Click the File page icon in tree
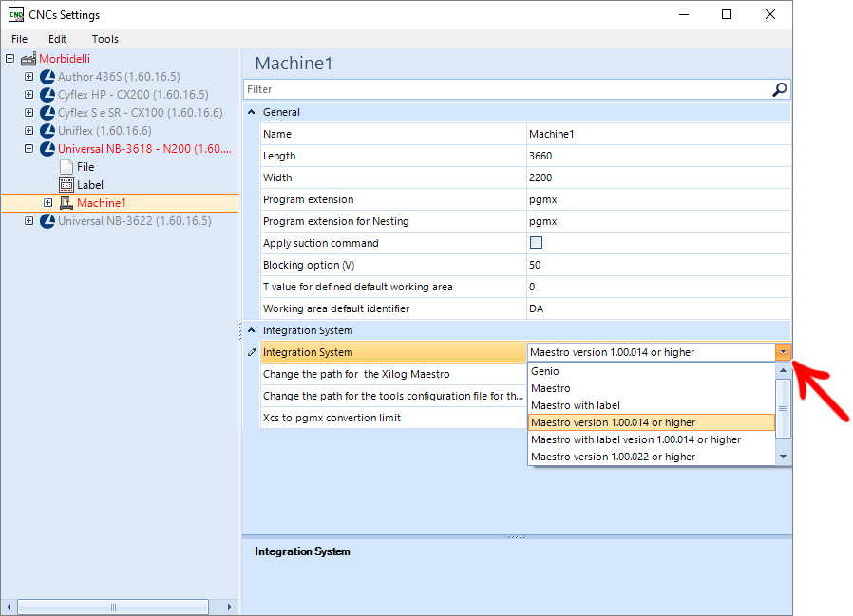 click(66, 167)
